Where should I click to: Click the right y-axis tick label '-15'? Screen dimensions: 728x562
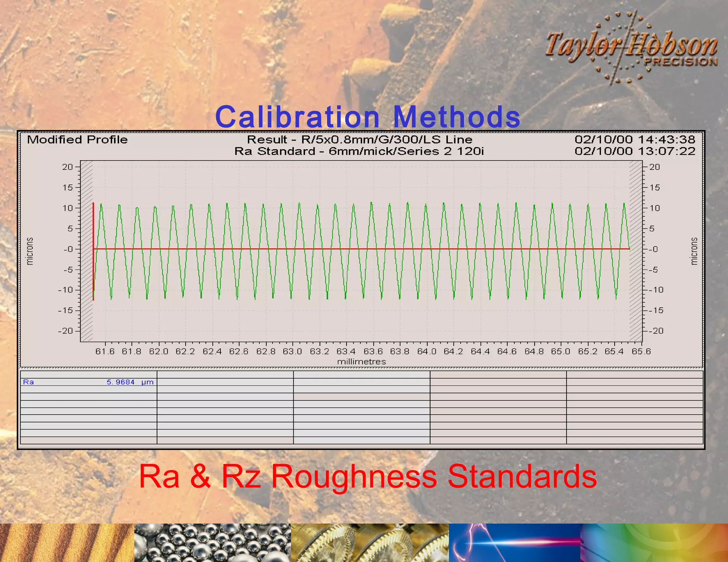(x=656, y=310)
